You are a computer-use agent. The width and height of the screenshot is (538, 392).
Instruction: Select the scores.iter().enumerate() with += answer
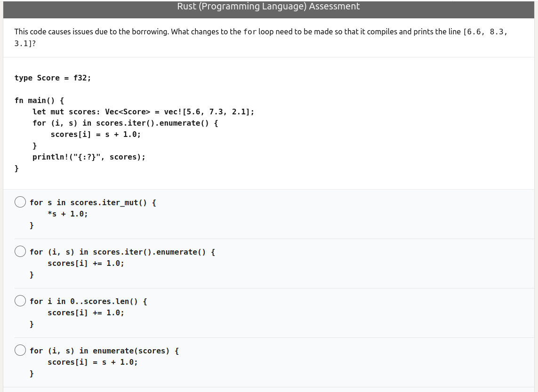(x=20, y=251)
